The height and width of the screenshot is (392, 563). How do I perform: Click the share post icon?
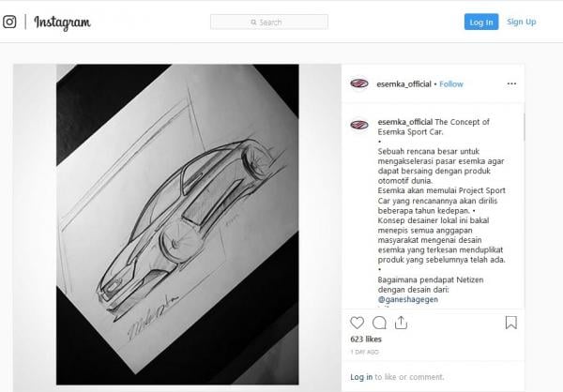[x=401, y=323]
